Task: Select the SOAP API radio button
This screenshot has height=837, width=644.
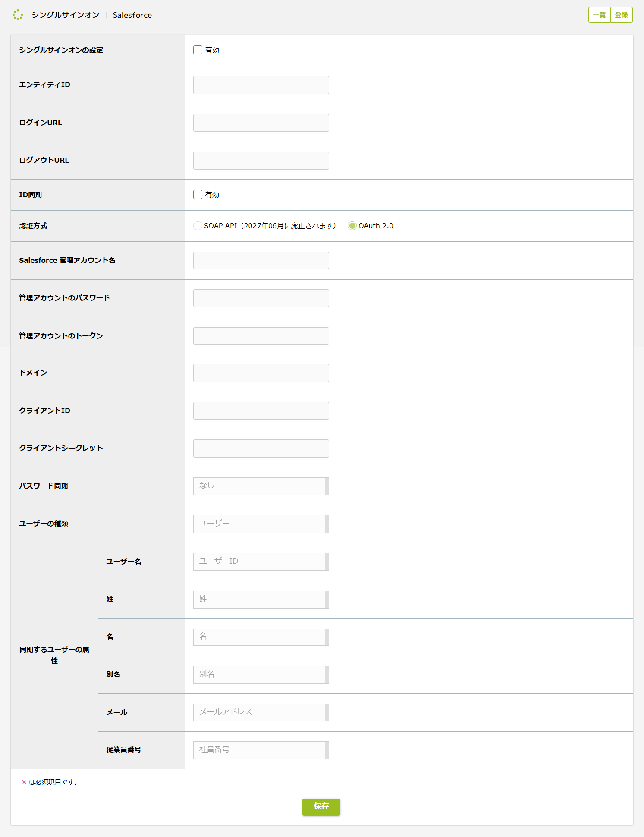Action: [198, 226]
